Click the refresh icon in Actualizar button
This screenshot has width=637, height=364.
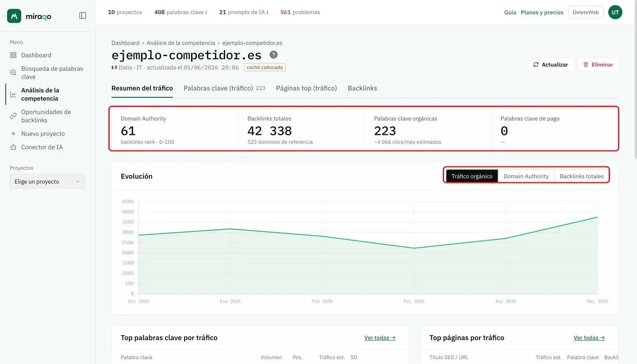536,65
